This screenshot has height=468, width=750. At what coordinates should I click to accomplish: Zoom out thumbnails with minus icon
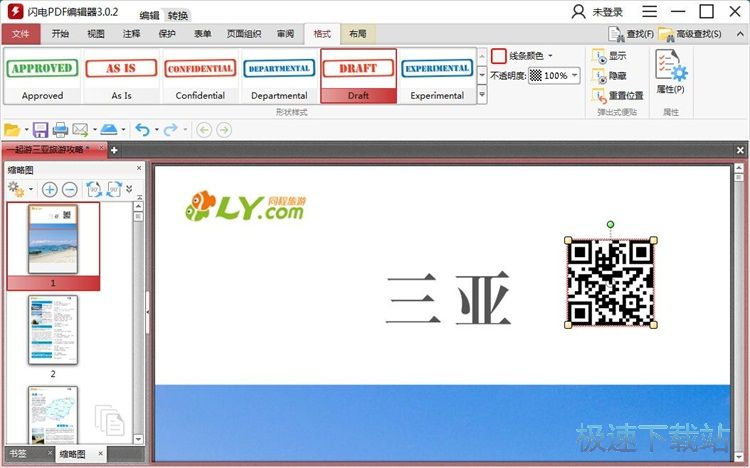pyautogui.click(x=70, y=189)
